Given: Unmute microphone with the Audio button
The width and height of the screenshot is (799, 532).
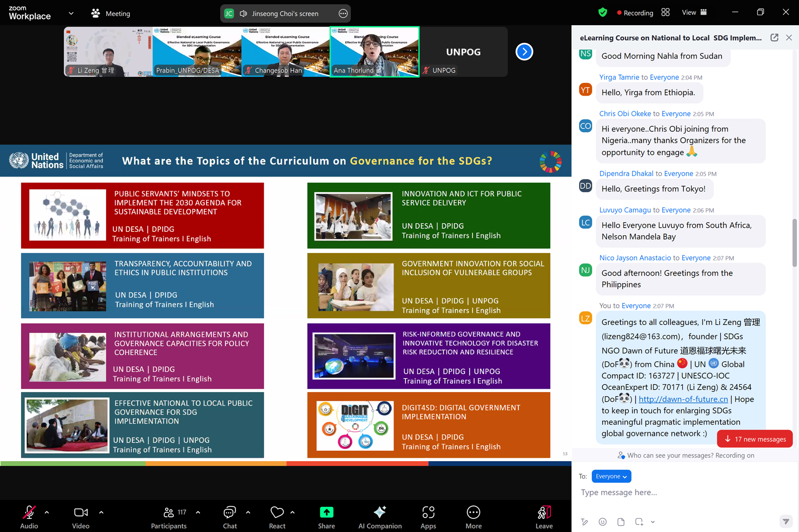Looking at the screenshot, I should pos(29,517).
